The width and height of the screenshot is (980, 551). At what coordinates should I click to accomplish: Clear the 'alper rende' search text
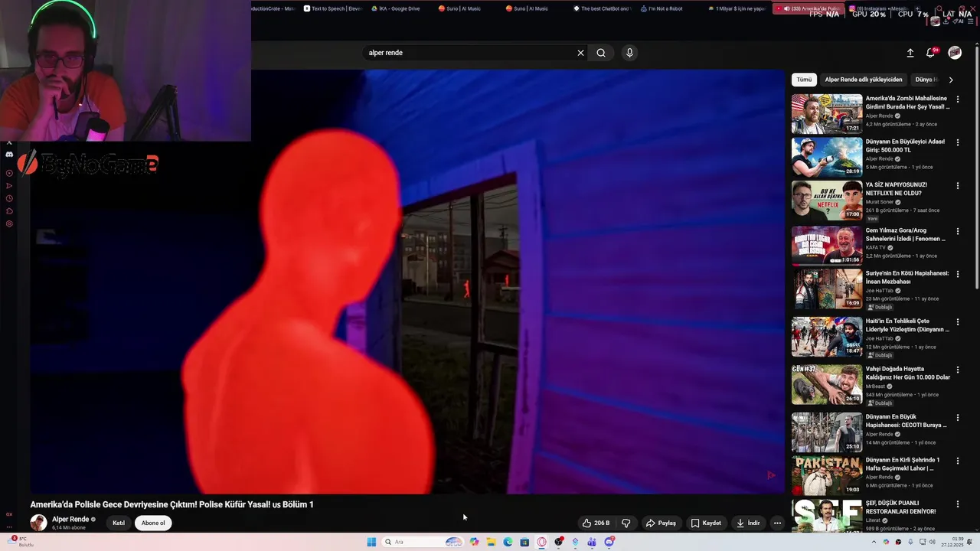tap(580, 53)
